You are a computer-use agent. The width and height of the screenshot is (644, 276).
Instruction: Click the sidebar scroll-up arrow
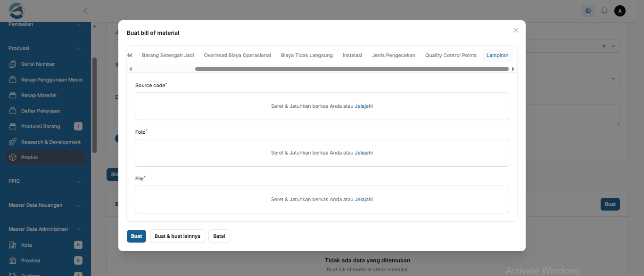click(94, 26)
